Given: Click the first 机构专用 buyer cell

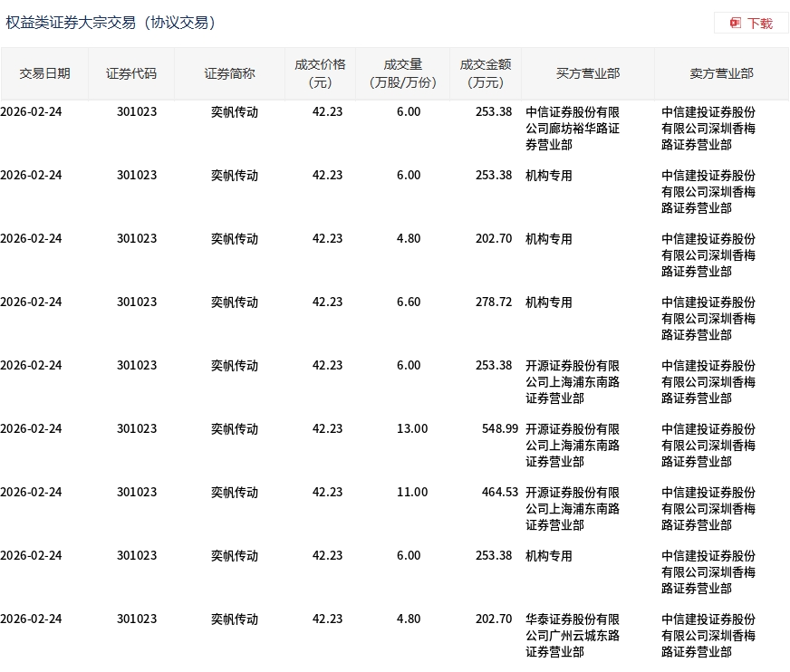Looking at the screenshot, I should (549, 176).
